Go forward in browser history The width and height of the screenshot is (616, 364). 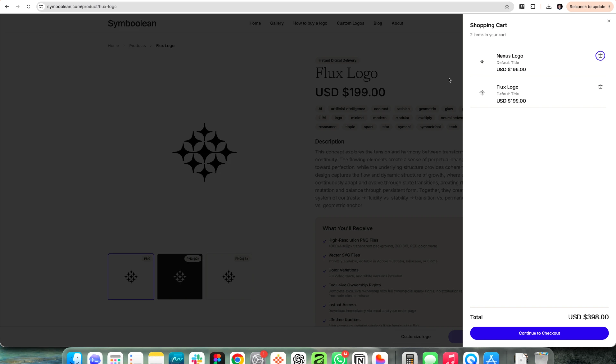coord(18,6)
